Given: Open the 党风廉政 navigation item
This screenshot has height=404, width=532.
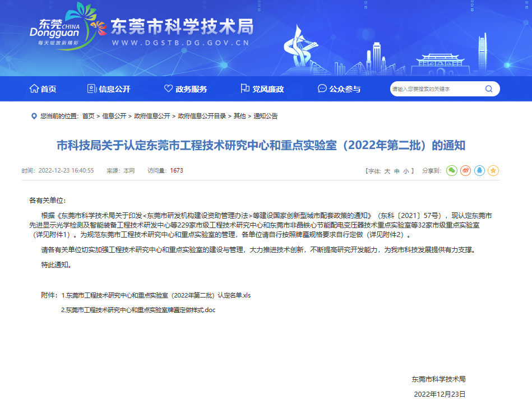Looking at the screenshot, I should pos(262,89).
